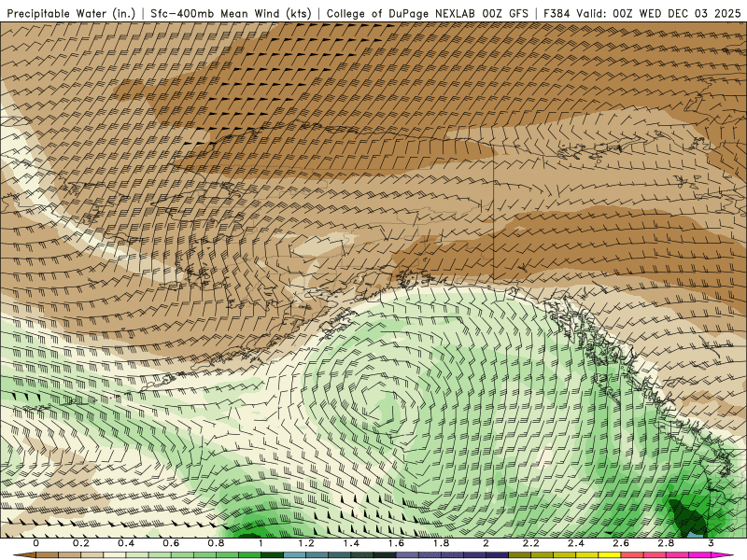Click the '0' color scale label
Viewport: 747px width, 560px height.
click(36, 543)
